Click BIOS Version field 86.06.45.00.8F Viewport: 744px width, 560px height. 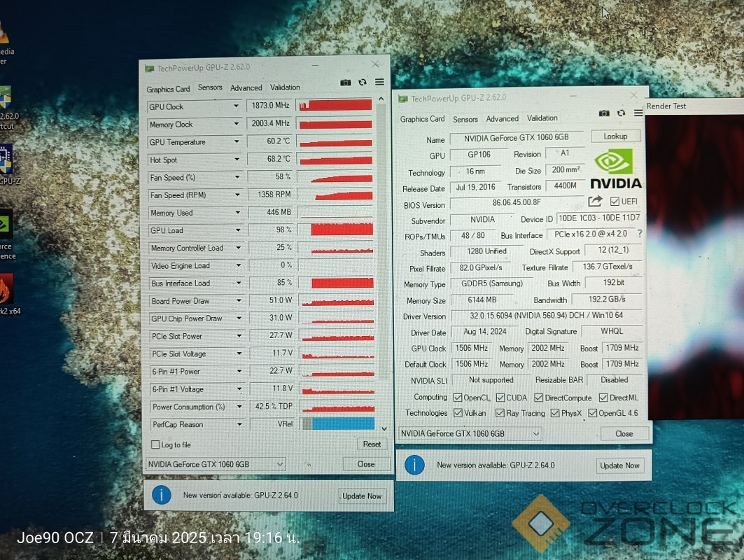click(x=517, y=202)
